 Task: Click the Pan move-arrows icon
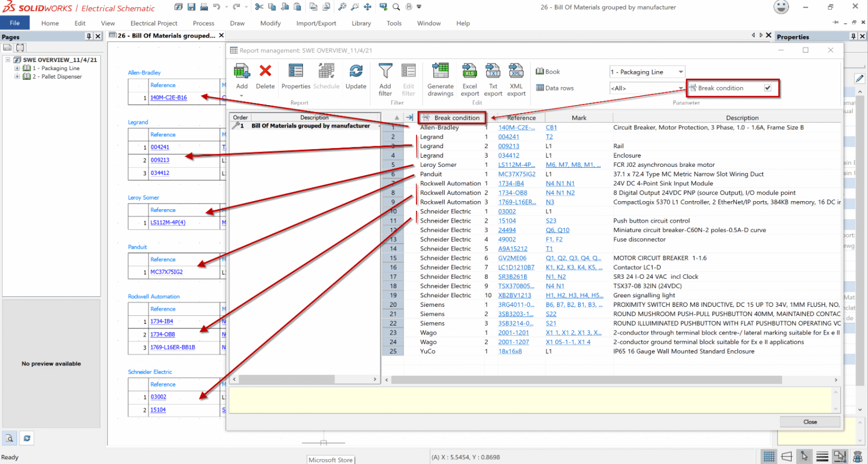pyautogui.click(x=367, y=7)
